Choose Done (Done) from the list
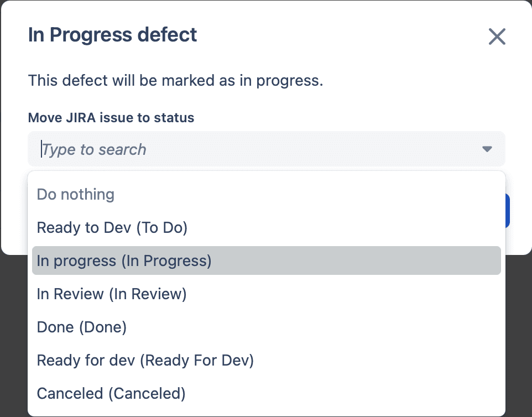 [x=267, y=327]
